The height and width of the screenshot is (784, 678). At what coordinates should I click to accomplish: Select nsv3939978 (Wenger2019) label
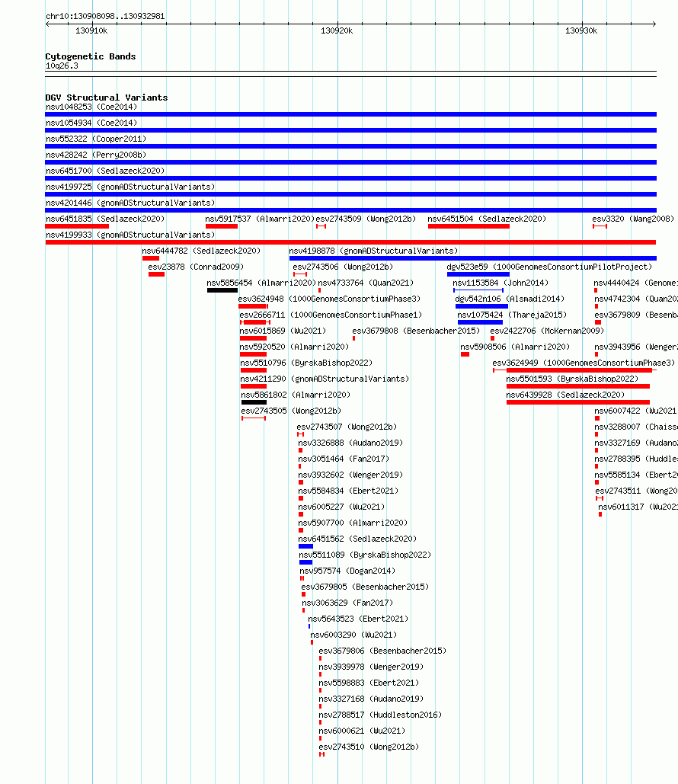pyautogui.click(x=371, y=667)
